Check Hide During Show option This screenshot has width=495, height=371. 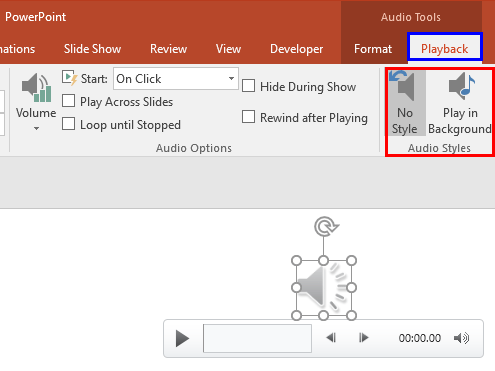pos(248,86)
